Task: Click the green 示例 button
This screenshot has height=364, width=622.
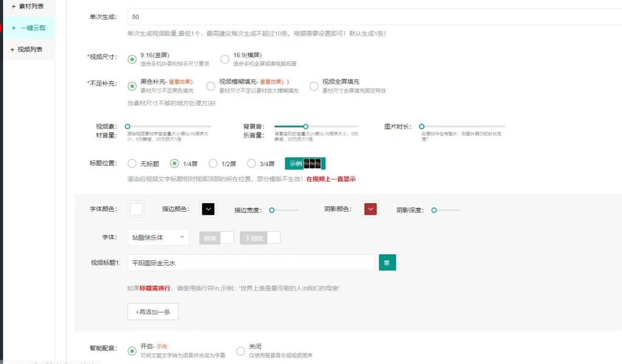Action: [x=305, y=163]
